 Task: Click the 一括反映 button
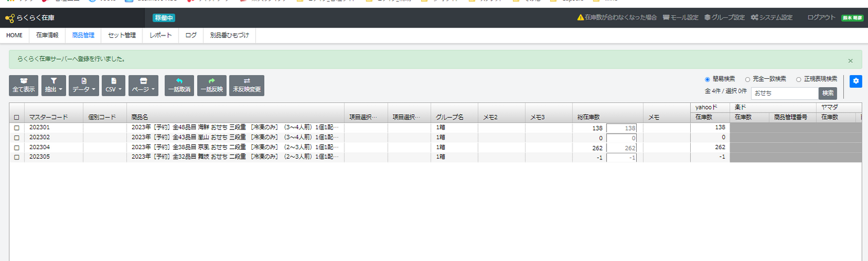(211, 85)
